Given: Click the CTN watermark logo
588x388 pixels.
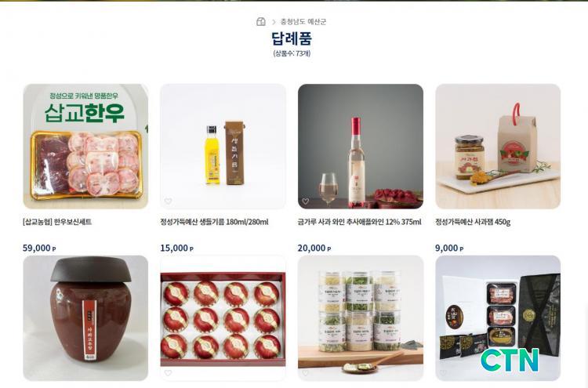Looking at the screenshot, I should (x=510, y=360).
